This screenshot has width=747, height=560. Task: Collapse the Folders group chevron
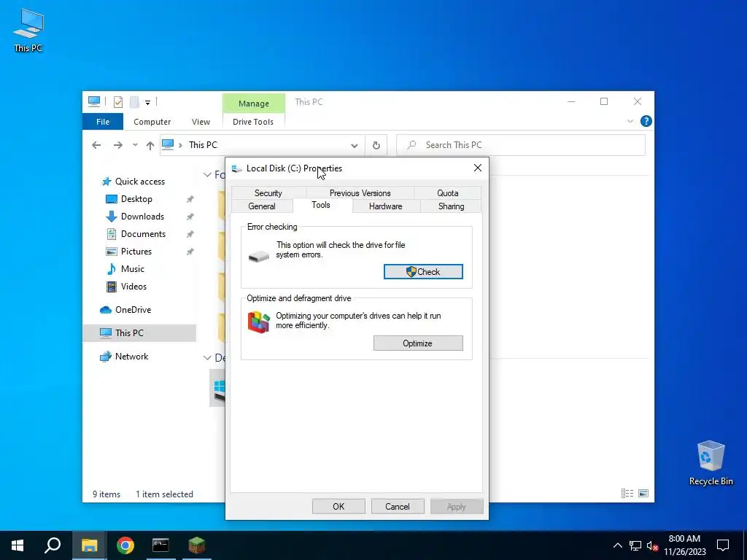click(207, 175)
